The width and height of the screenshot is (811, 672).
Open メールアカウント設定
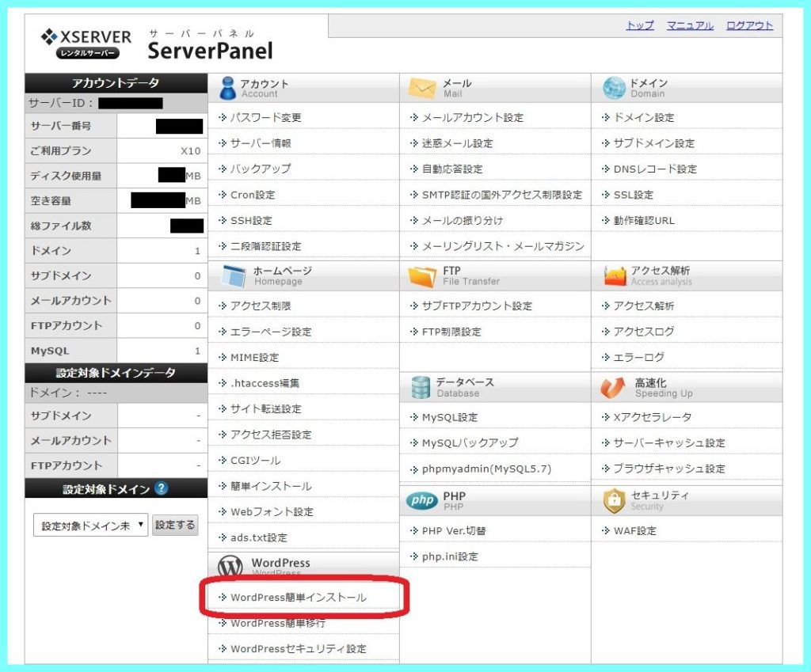(473, 117)
